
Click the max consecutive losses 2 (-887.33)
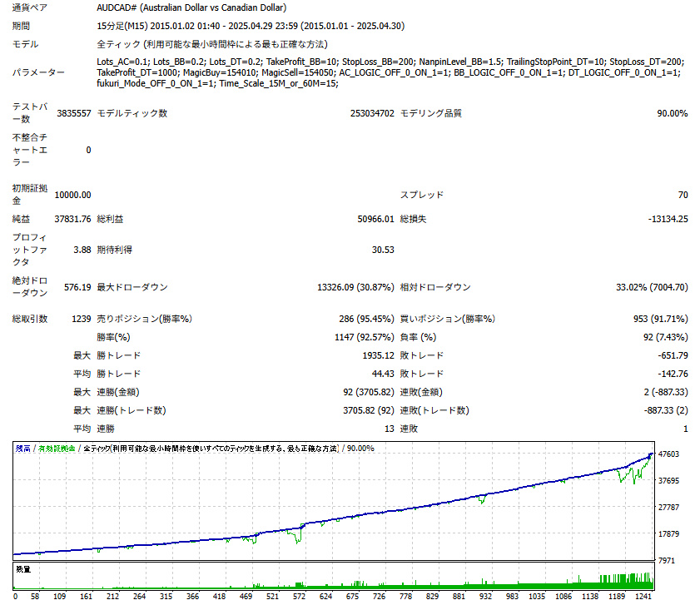point(666,393)
